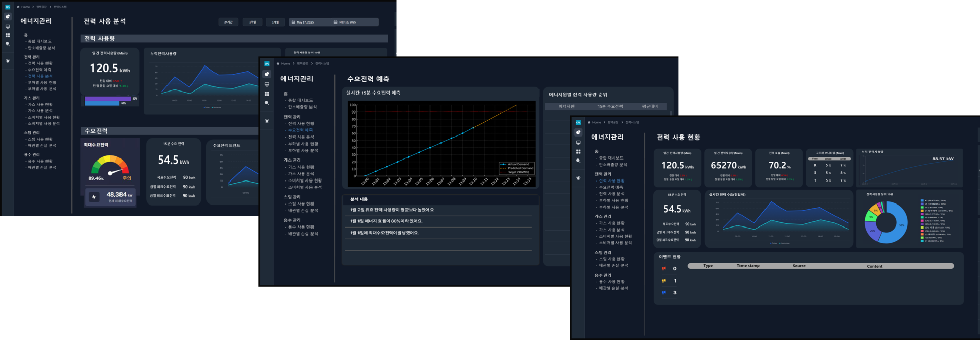Viewport: 980px width, 340px height.
Task: Click lightning bolt icon beside 48,384 kW
Action: [x=94, y=197]
